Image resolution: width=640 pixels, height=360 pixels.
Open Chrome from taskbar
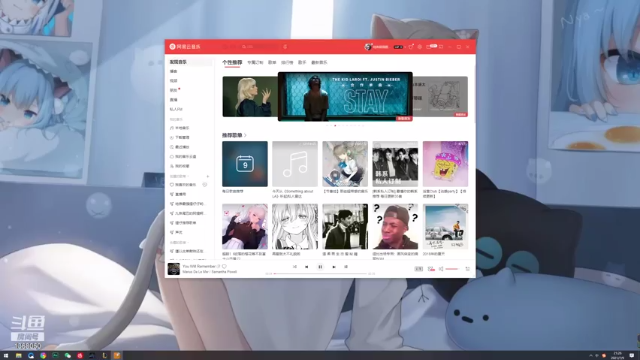coord(43,356)
